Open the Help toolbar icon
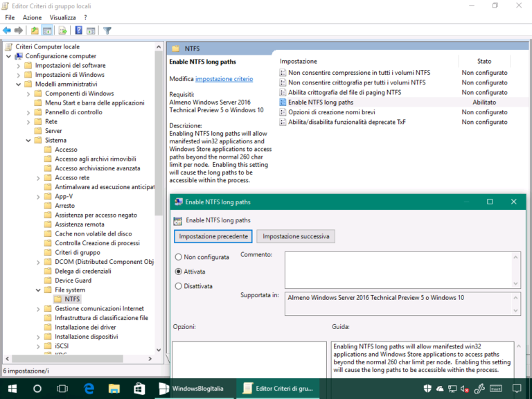 78,30
